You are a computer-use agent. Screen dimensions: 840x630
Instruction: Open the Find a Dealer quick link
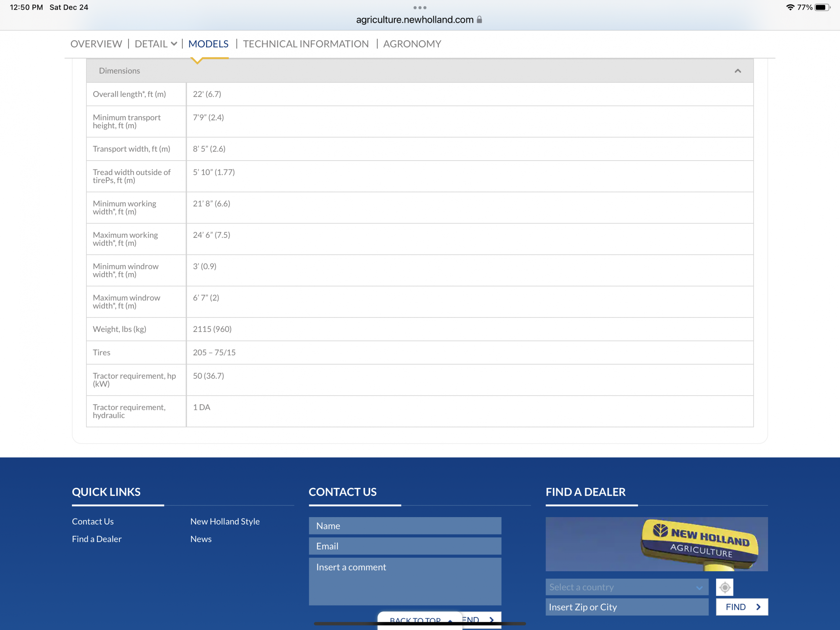97,539
